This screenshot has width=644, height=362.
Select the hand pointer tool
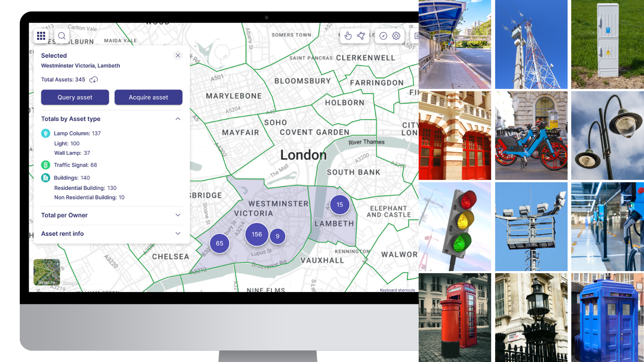point(348,36)
